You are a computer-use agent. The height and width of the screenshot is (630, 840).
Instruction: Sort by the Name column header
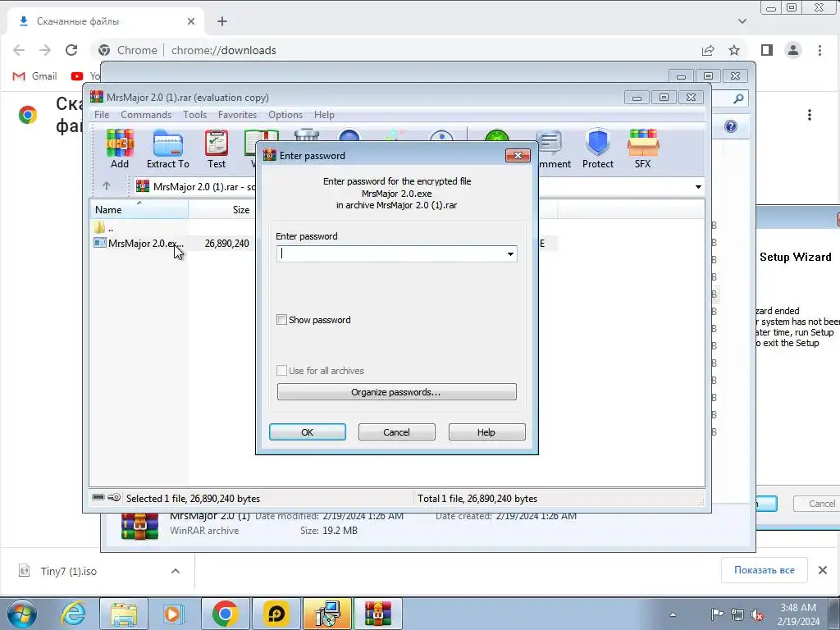[138, 209]
